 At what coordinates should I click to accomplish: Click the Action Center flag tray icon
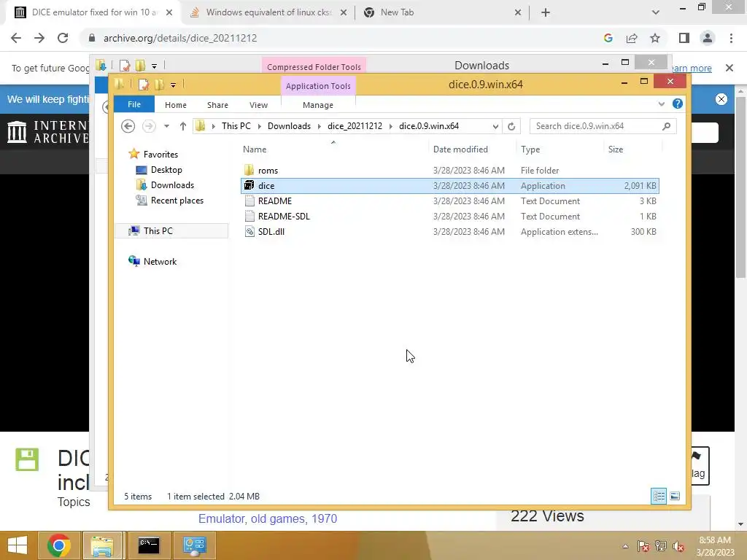tap(643, 546)
